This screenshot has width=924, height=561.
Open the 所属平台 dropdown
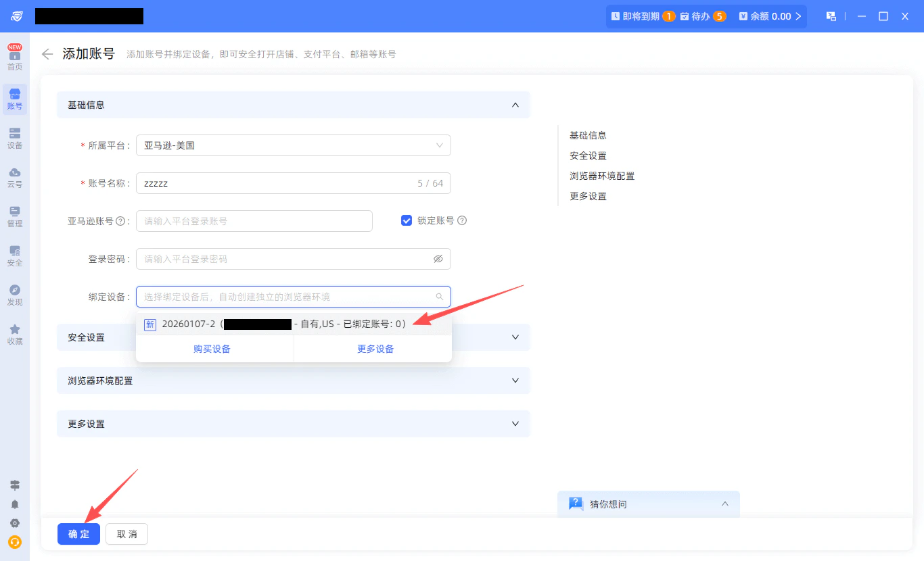click(x=294, y=145)
